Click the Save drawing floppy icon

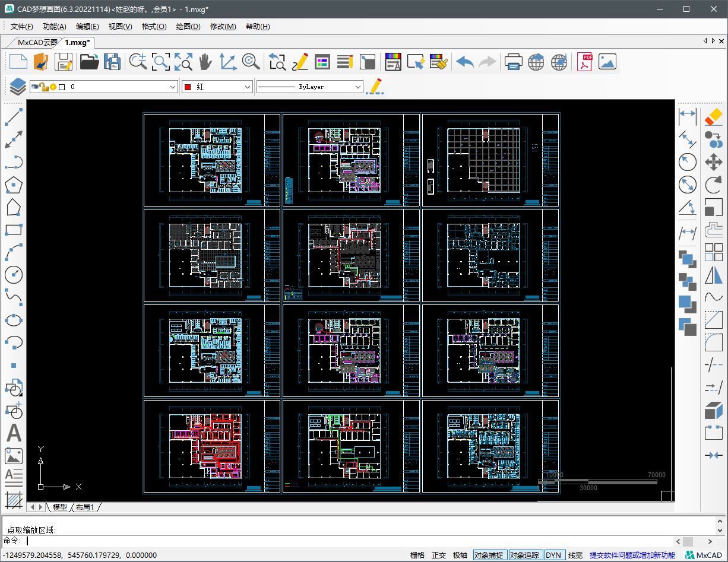64,62
